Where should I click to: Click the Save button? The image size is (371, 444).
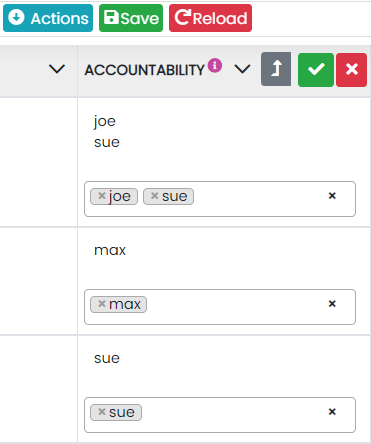131,18
